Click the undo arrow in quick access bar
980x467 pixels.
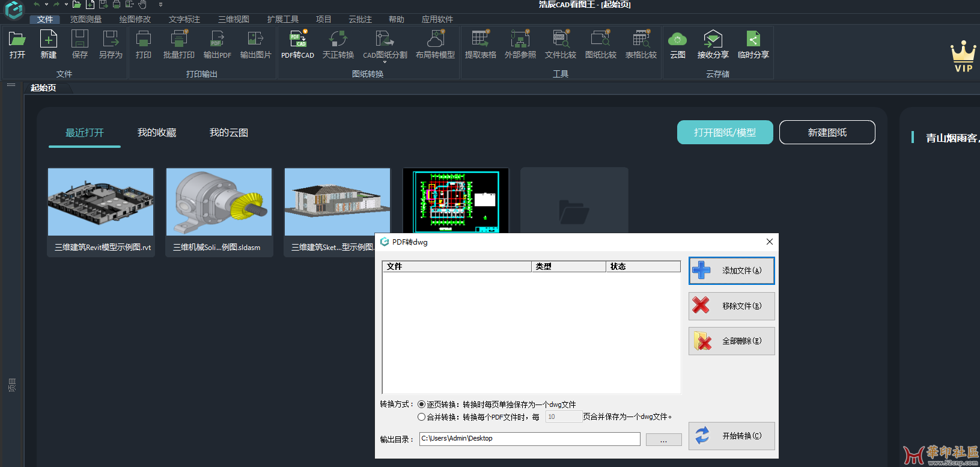click(x=37, y=4)
